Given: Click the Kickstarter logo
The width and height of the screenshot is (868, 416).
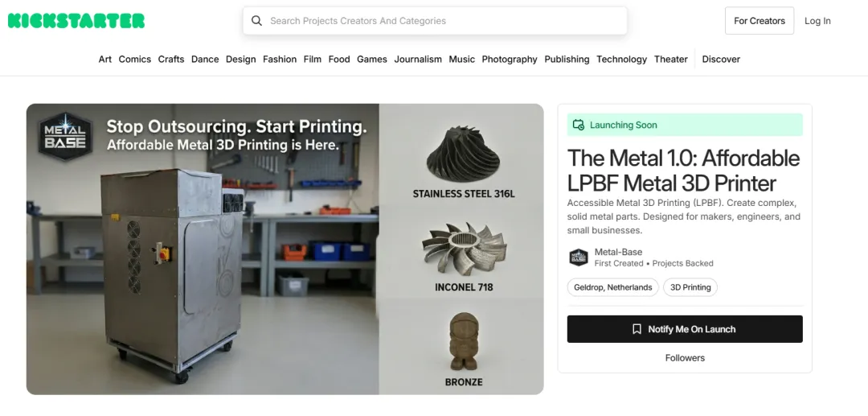Looking at the screenshot, I should coord(76,21).
